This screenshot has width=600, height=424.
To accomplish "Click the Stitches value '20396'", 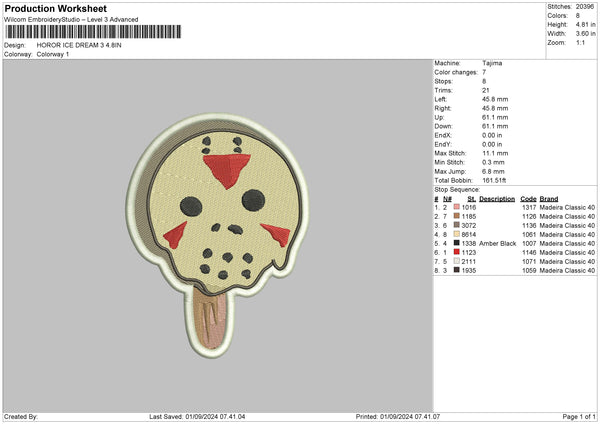I will coord(585,7).
